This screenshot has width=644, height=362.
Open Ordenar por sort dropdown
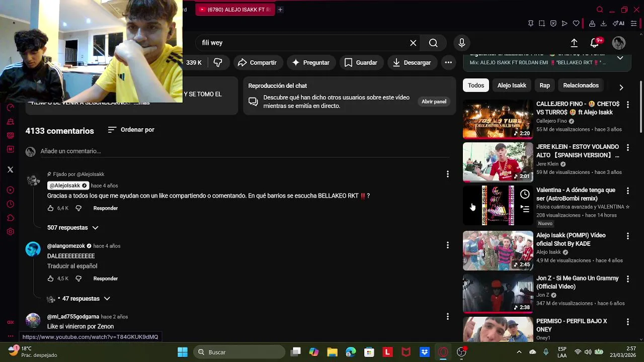point(131,130)
